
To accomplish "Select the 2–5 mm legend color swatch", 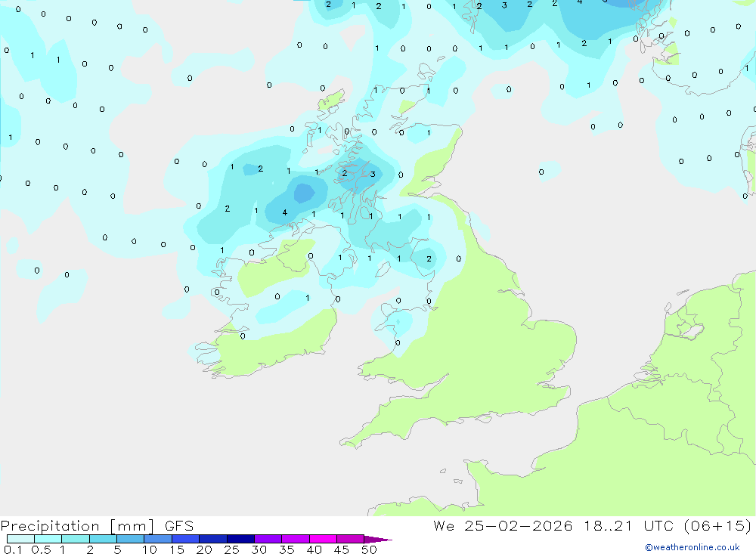I will [x=103, y=539].
